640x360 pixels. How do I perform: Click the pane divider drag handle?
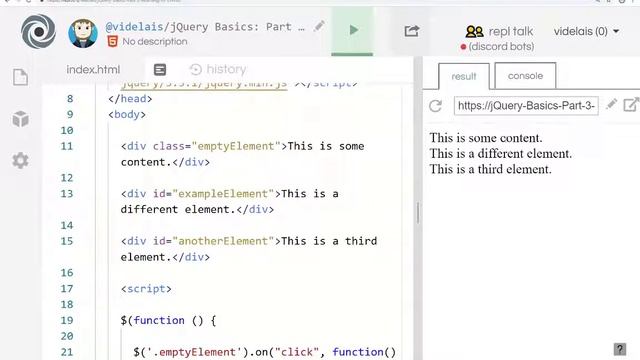coord(418,212)
